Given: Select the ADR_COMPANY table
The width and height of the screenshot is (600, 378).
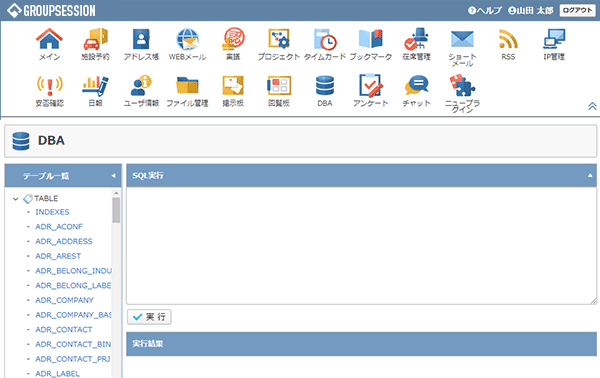Looking at the screenshot, I should point(64,300).
